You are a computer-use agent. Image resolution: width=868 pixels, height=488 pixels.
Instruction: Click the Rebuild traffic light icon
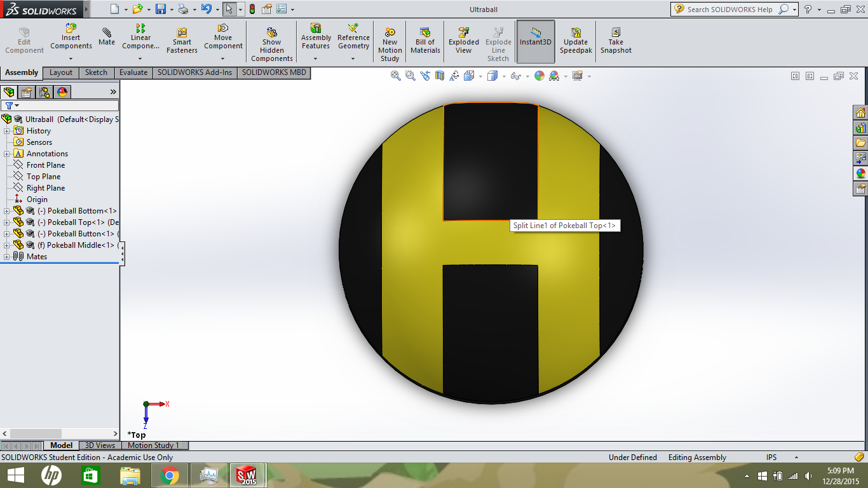(252, 9)
